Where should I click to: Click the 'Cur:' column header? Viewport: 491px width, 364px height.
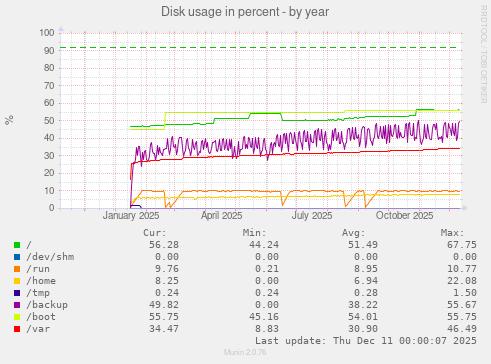155,233
